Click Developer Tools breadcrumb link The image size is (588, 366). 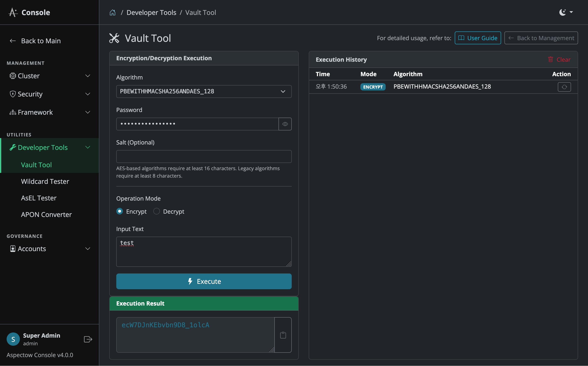point(151,12)
